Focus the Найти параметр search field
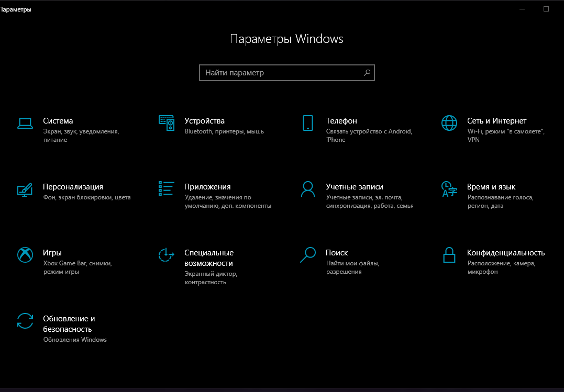 pyautogui.click(x=286, y=73)
